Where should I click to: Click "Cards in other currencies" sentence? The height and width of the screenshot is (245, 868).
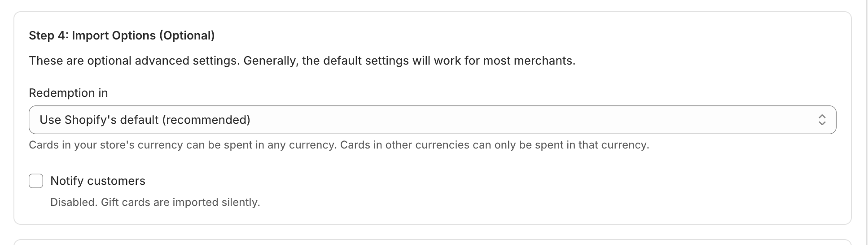pos(495,145)
